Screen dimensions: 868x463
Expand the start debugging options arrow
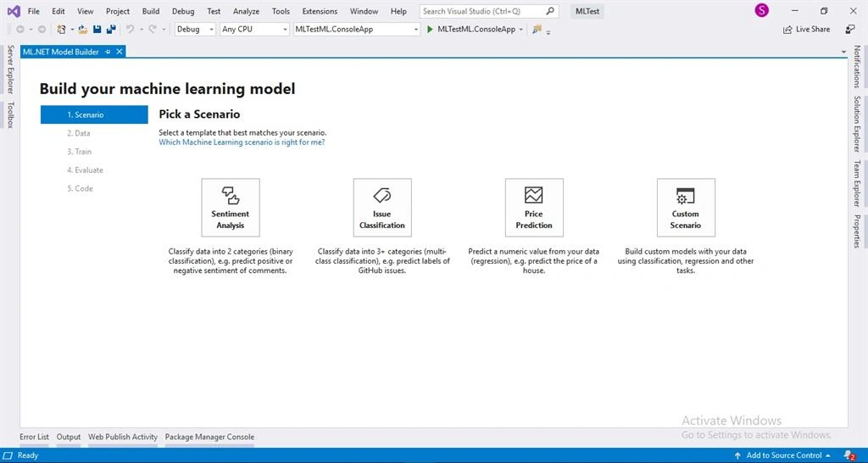coord(521,30)
